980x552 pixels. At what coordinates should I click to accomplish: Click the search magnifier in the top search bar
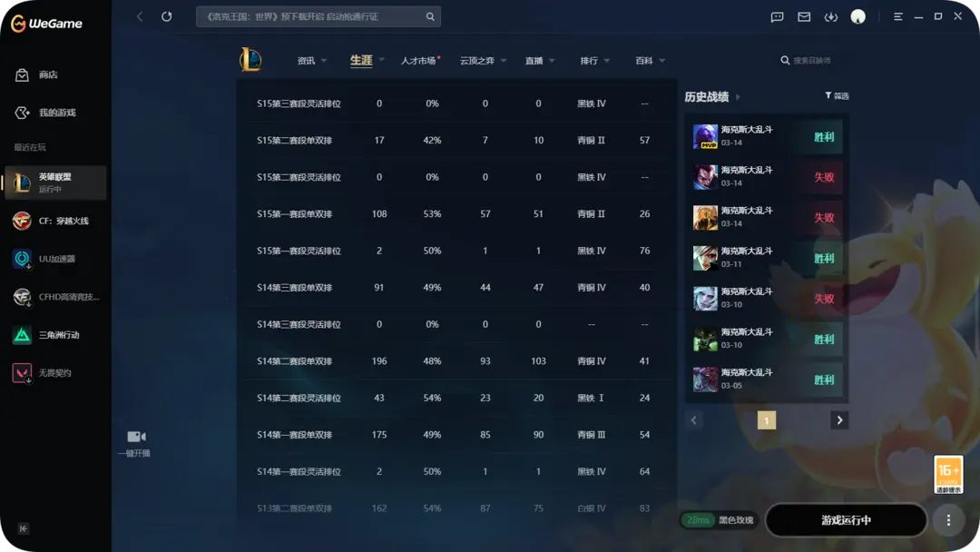pyautogui.click(x=430, y=17)
